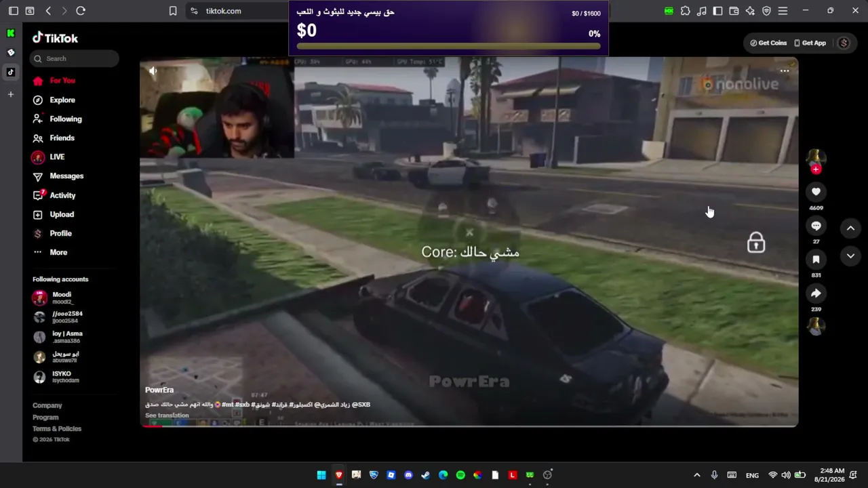Seek on the video progress bar
This screenshot has width=868, height=488.
(469, 426)
